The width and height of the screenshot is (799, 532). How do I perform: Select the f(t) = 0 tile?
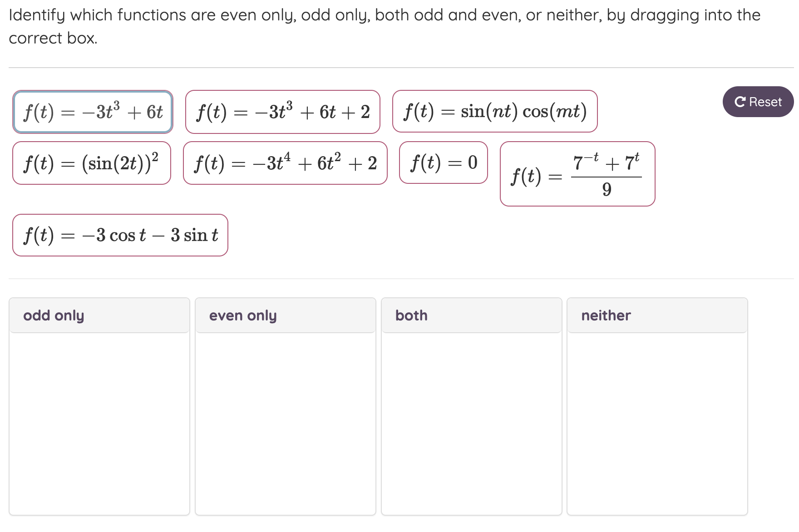(x=443, y=163)
